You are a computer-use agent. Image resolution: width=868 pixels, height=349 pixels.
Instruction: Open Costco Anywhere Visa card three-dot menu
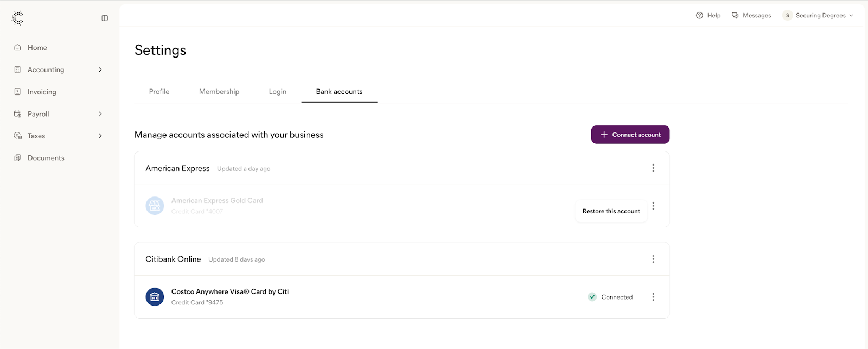(x=653, y=297)
